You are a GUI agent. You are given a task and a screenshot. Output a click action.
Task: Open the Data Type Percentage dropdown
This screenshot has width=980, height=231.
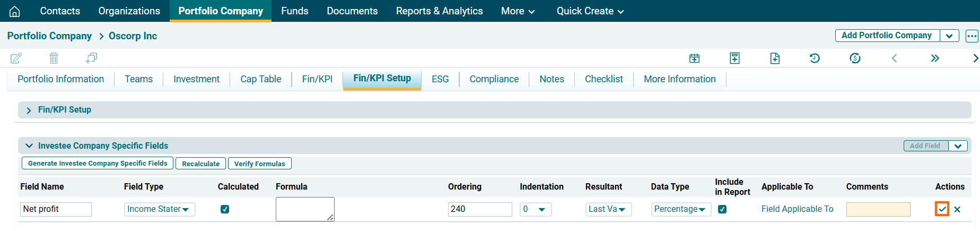[680, 209]
